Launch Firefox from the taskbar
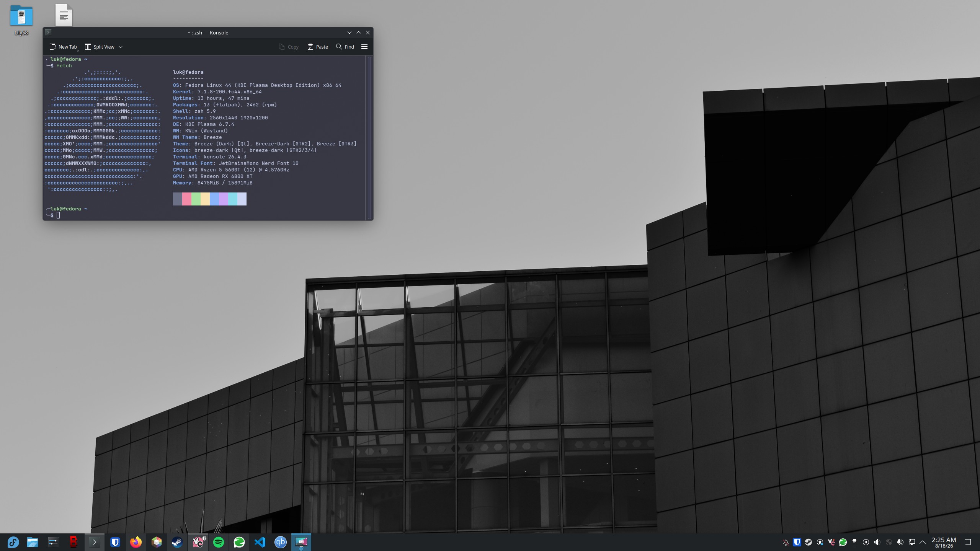Image resolution: width=980 pixels, height=551 pixels. coord(136,542)
